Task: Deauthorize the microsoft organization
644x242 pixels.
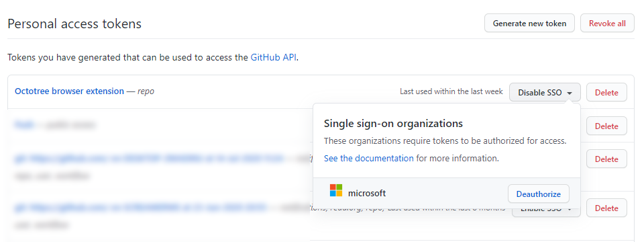Action: [539, 194]
